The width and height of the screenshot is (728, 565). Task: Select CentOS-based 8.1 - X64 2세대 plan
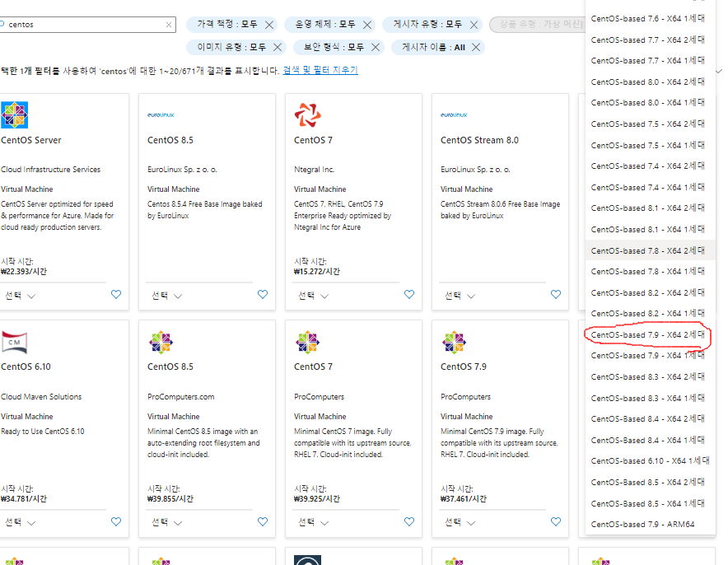[649, 208]
